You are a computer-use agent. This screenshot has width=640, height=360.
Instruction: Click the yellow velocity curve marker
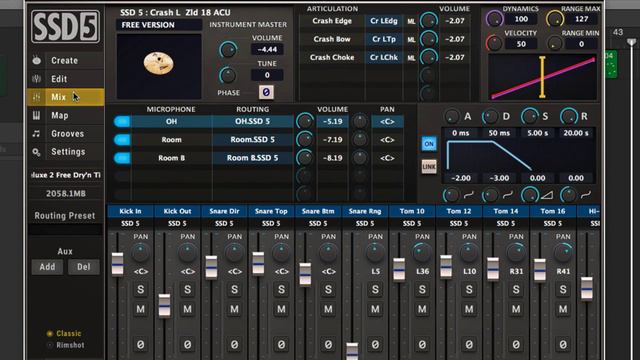tap(542, 77)
